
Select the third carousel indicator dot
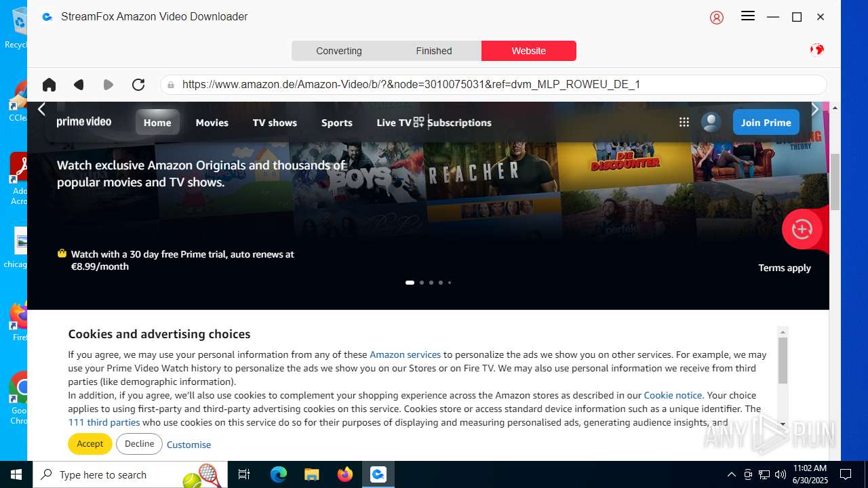pos(431,283)
